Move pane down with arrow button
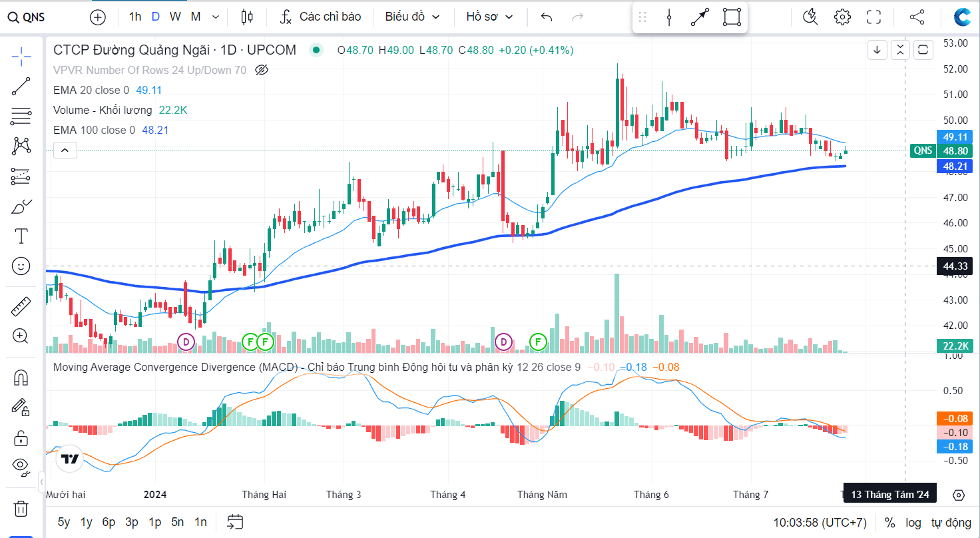The image size is (980, 538). point(877,49)
